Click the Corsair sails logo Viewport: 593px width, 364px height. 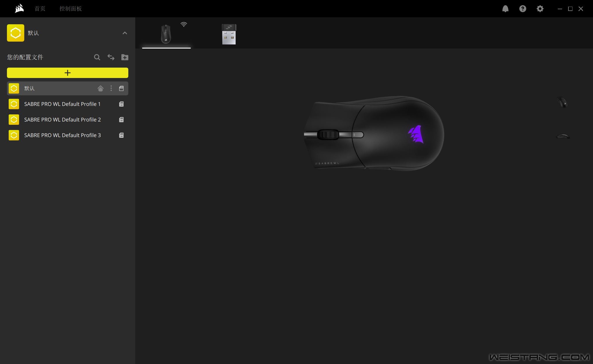[19, 8]
